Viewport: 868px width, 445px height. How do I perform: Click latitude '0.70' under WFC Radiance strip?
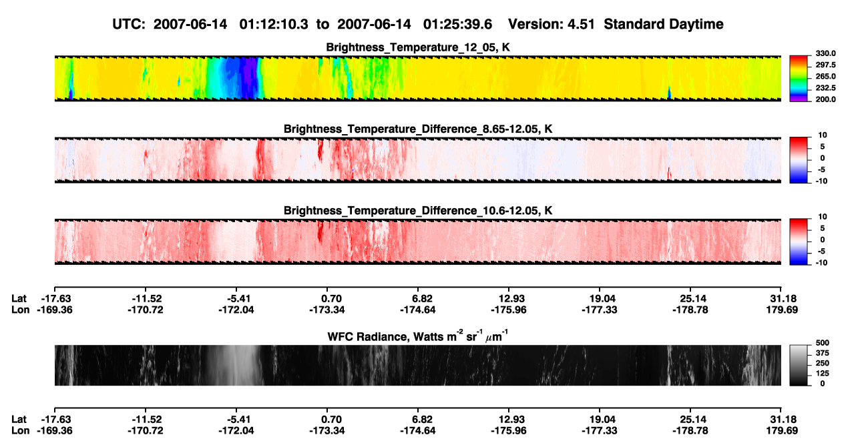pyautogui.click(x=327, y=420)
